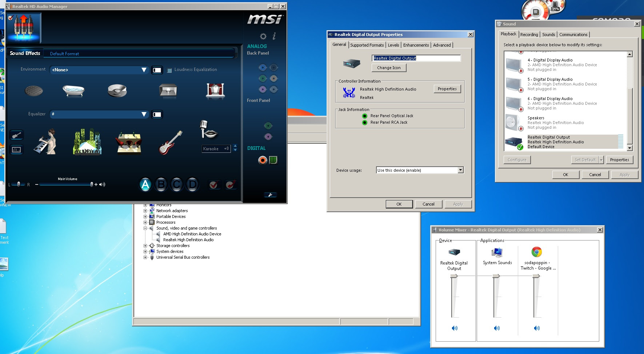644x354 pixels.
Task: Expand the Portable Devices tree node
Action: pos(145,216)
